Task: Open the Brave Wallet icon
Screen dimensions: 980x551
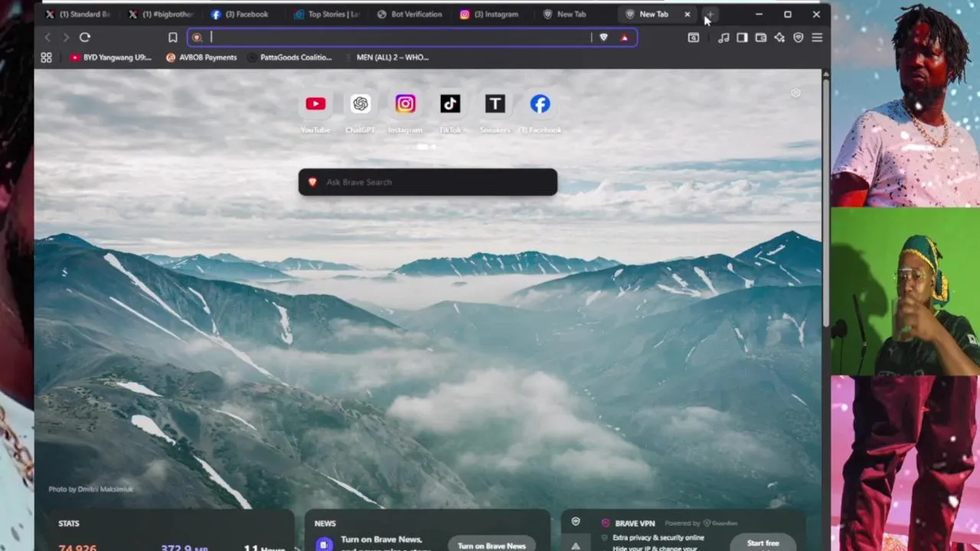Action: pyautogui.click(x=760, y=37)
